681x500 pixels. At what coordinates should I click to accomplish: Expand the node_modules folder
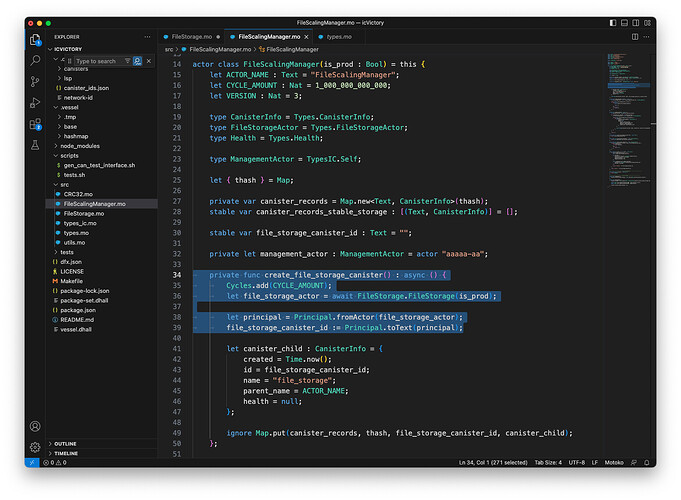point(80,146)
